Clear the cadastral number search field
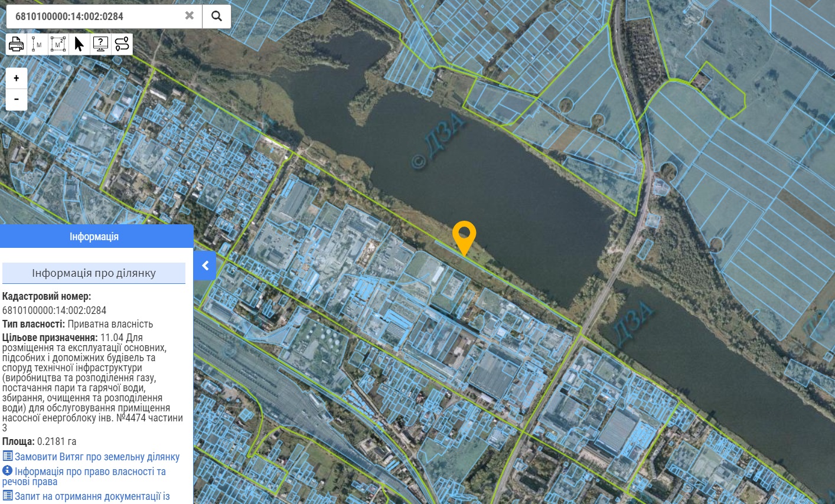The width and height of the screenshot is (835, 504). [189, 16]
